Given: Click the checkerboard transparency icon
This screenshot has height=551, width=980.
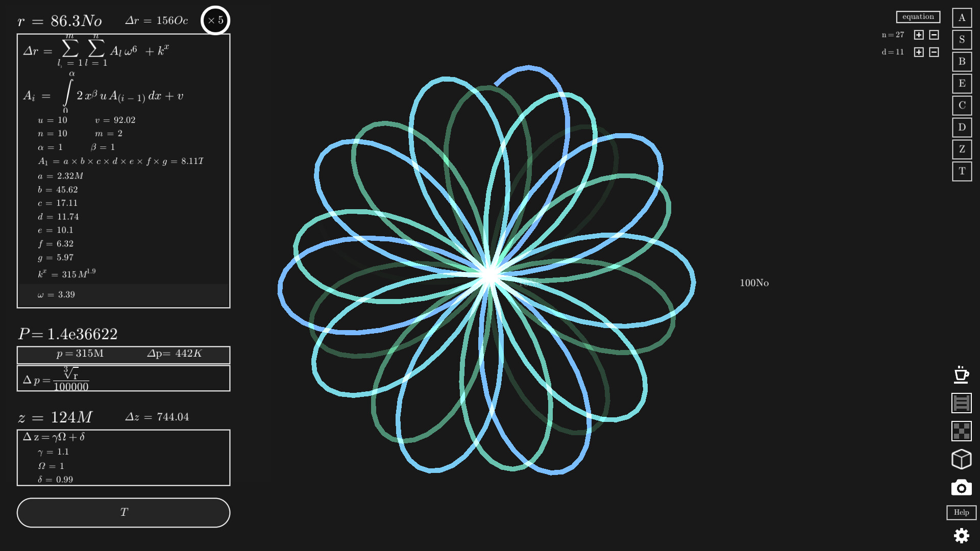Looking at the screenshot, I should coord(961,431).
